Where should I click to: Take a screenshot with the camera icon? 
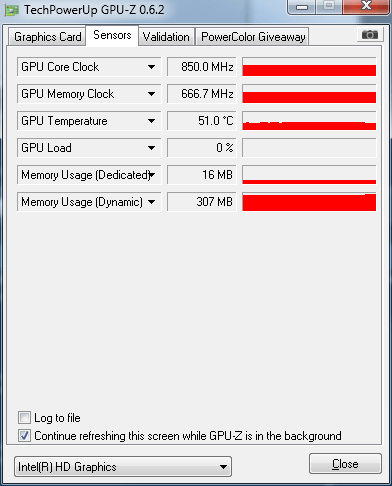click(369, 34)
